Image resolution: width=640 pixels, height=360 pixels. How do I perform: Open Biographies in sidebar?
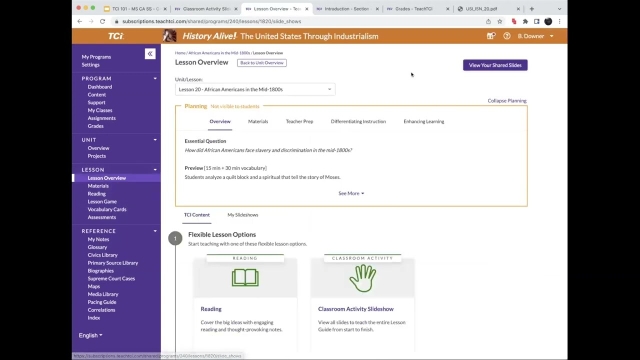click(x=100, y=271)
